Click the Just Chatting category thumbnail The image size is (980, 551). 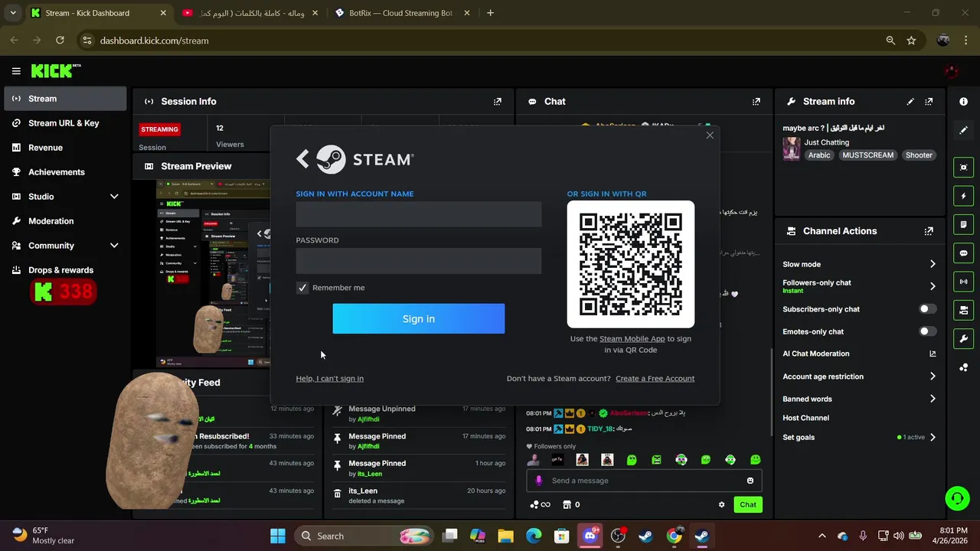click(792, 148)
